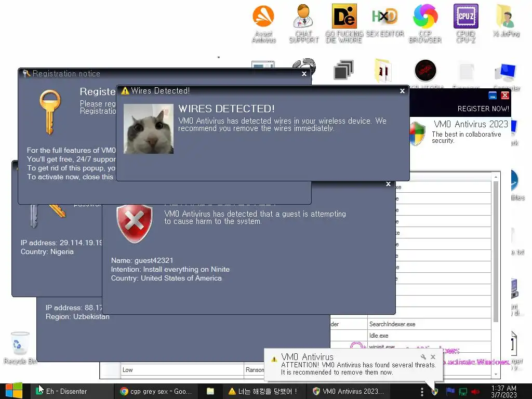Select the stacked gray squares desktop icon
The width and height of the screenshot is (532, 399).
344,70
